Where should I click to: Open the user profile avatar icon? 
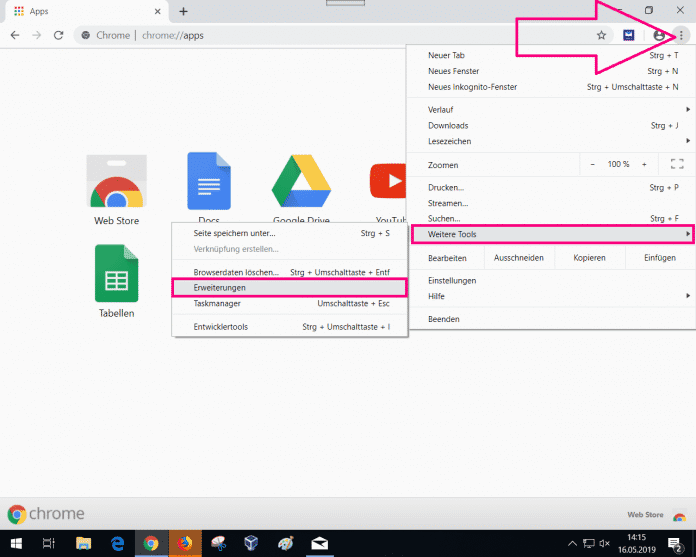[659, 35]
